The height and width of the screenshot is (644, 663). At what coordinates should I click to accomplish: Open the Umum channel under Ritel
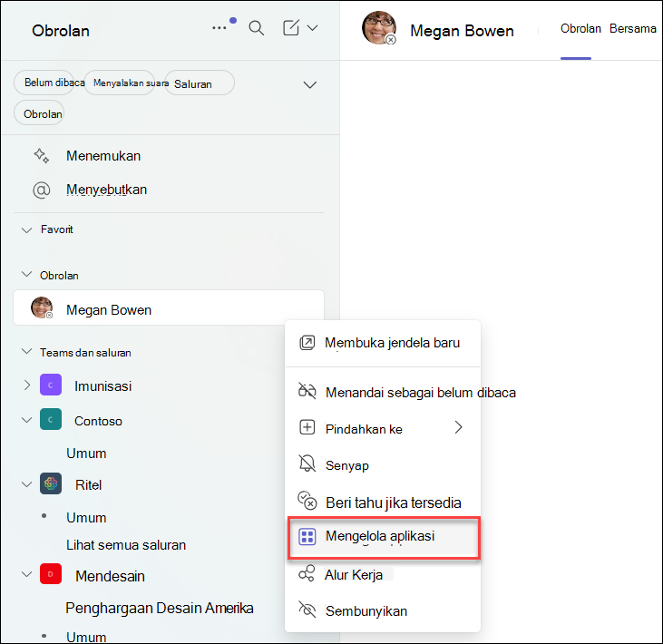point(86,518)
